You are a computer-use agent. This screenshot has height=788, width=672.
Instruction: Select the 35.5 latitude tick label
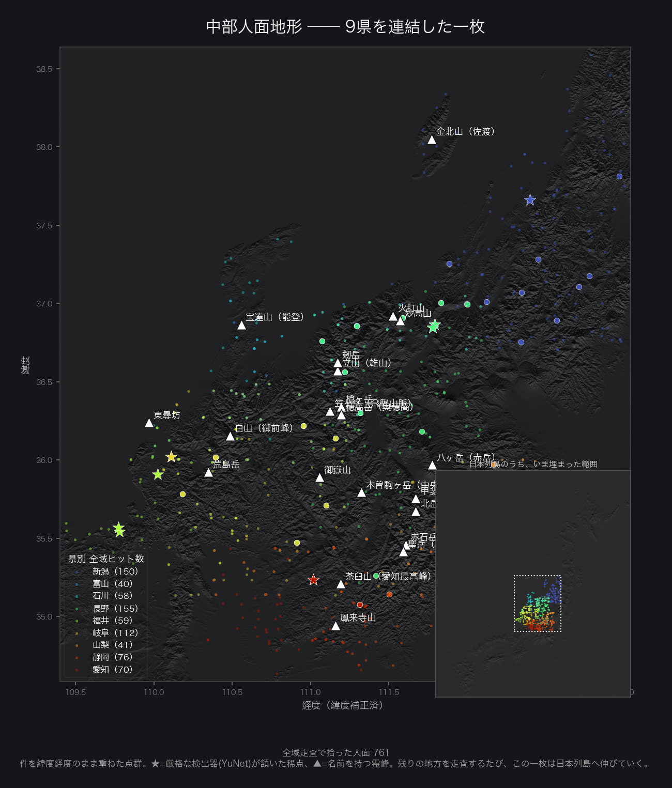(44, 538)
